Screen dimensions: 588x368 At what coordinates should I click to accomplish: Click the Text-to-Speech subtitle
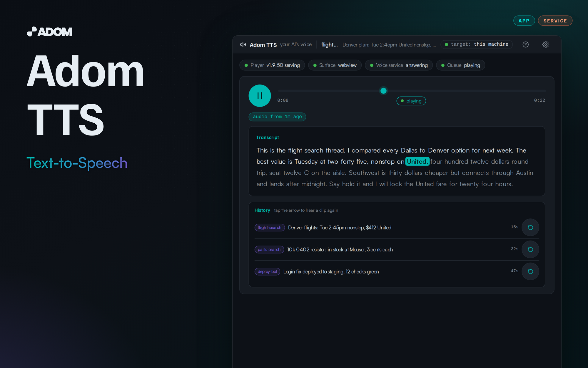[x=77, y=163]
